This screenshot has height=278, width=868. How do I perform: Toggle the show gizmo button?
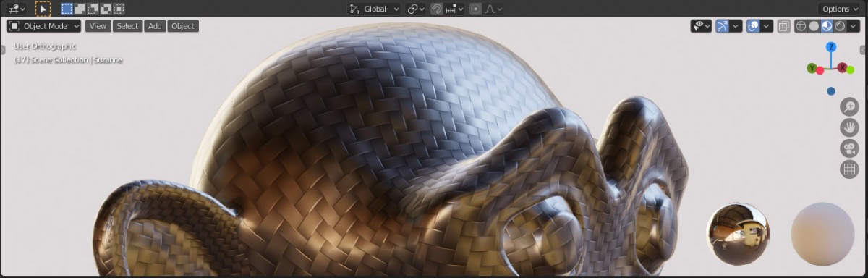(x=722, y=26)
